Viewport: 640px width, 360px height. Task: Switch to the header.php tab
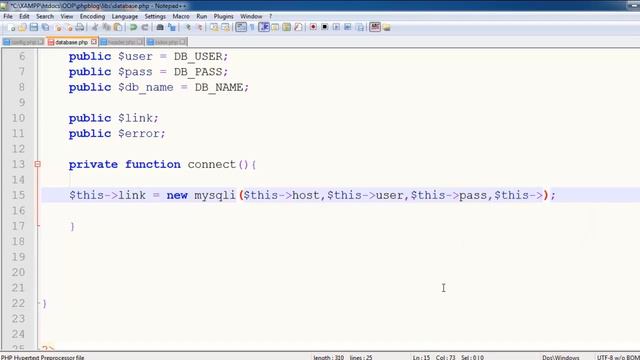click(x=122, y=42)
